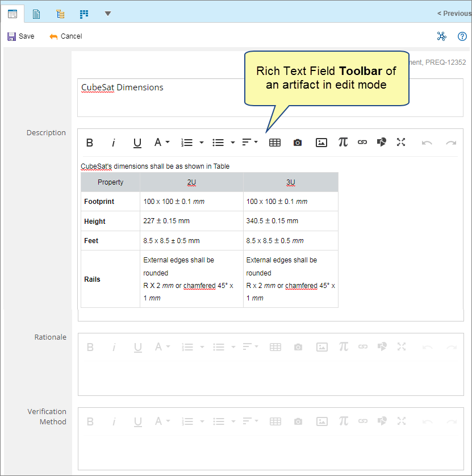The image size is (472, 476).
Task: Click the Description diagram shapes icon
Action: click(382, 142)
